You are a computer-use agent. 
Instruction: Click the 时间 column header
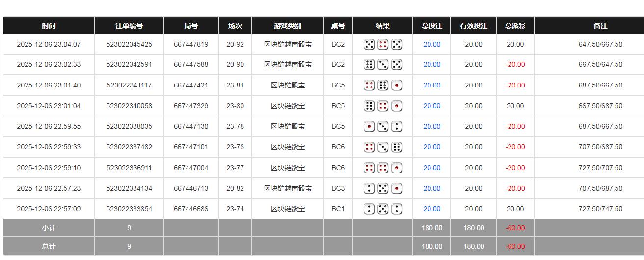coord(49,26)
